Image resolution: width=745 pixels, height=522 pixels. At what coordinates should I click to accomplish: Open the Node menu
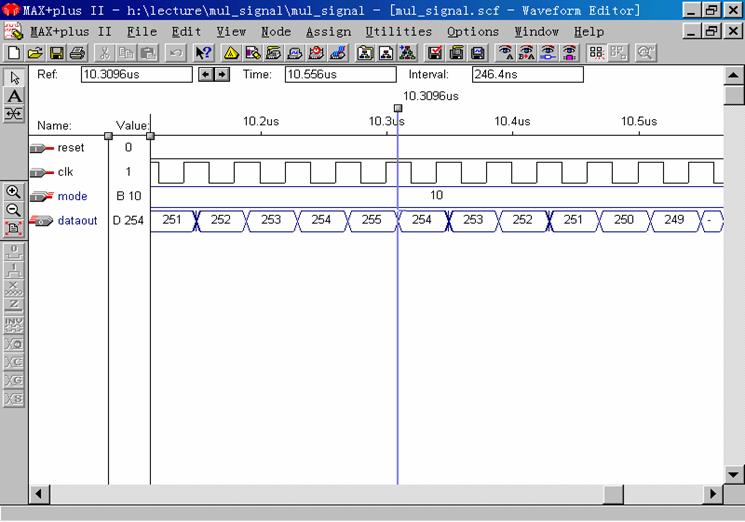coord(276,32)
